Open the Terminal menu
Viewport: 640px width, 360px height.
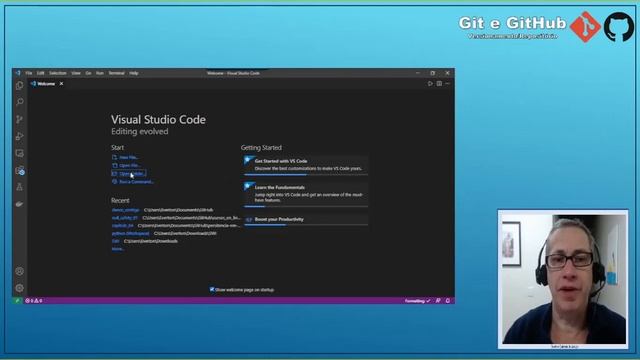(x=116, y=73)
